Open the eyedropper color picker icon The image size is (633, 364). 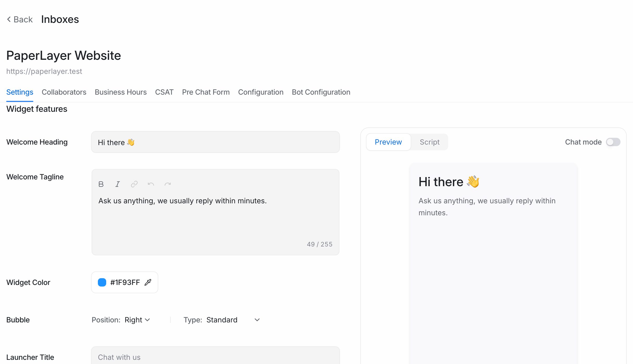pos(148,282)
